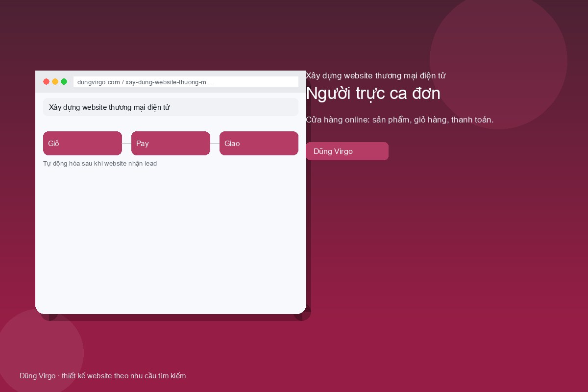Click the 'Xây dựng website thương mại điện tử' field
Image resolution: width=588 pixels, height=392 pixels.
click(171, 107)
